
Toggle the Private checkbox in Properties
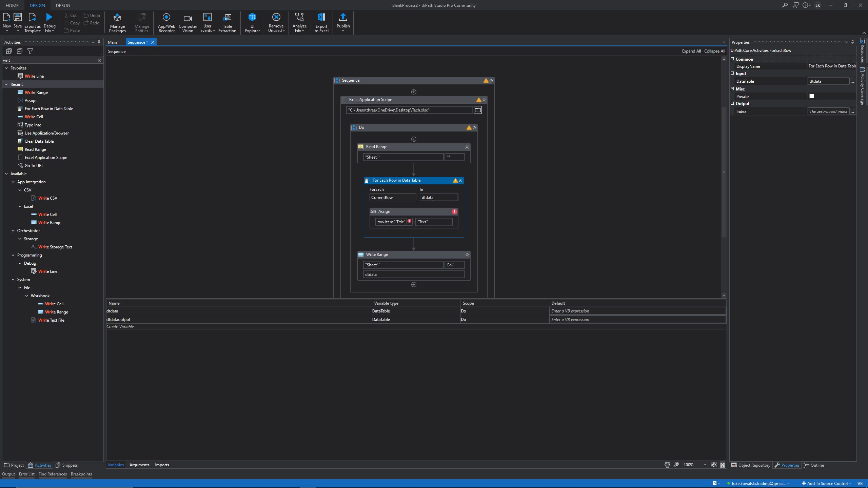coord(811,96)
